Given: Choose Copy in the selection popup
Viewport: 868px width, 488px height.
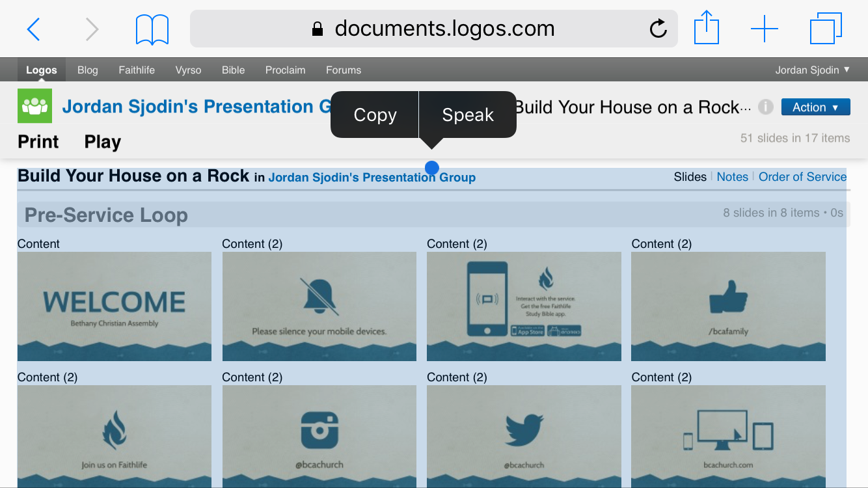Looking at the screenshot, I should pyautogui.click(x=375, y=115).
